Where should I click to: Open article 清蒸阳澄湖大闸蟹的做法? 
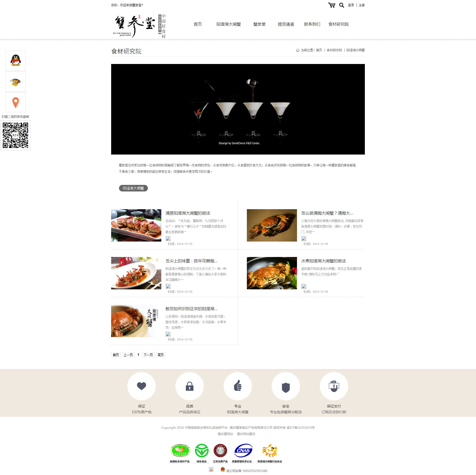coord(188,213)
